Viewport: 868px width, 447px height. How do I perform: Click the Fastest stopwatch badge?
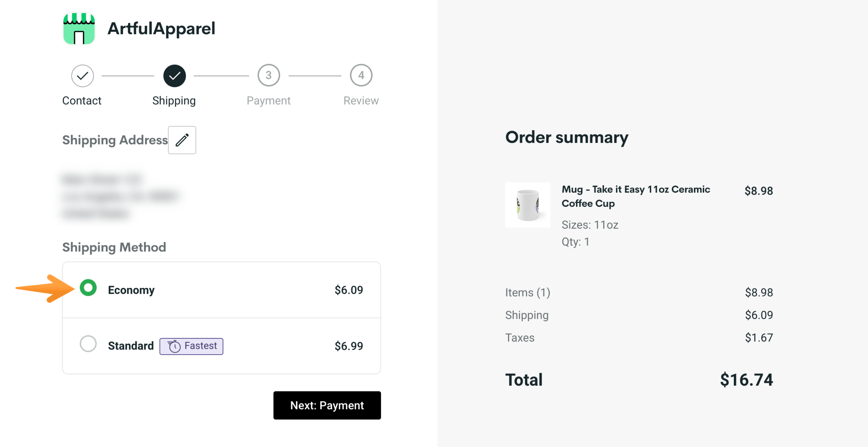(191, 346)
